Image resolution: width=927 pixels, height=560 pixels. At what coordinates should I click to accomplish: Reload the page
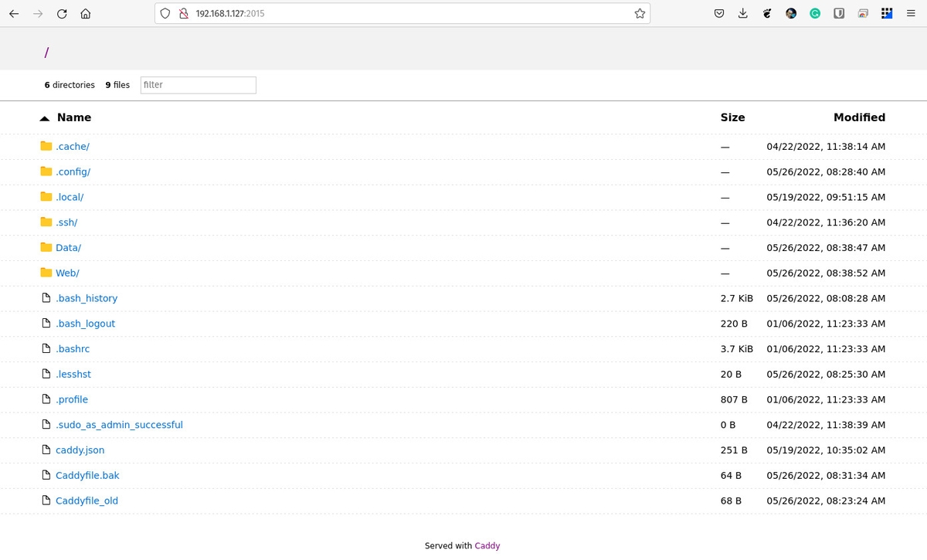point(62,13)
